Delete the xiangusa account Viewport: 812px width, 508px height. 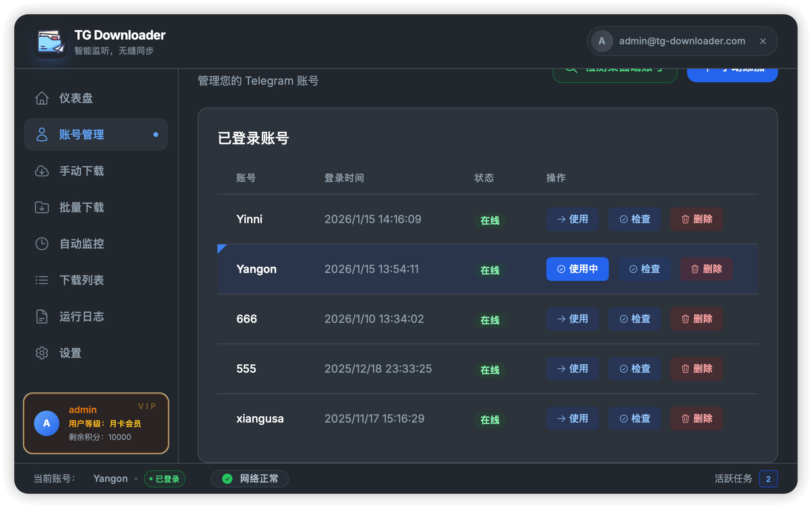[697, 419]
